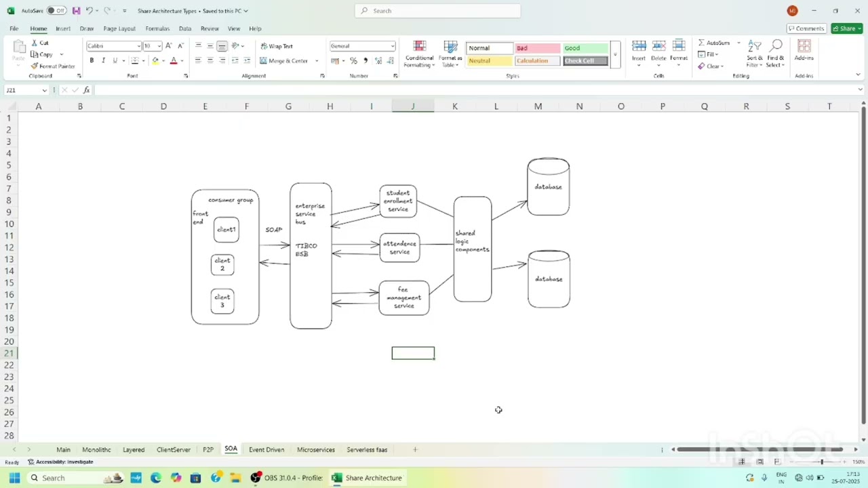Expand the number format General dropdown
Viewport: 868px width, 488px height.
point(392,46)
